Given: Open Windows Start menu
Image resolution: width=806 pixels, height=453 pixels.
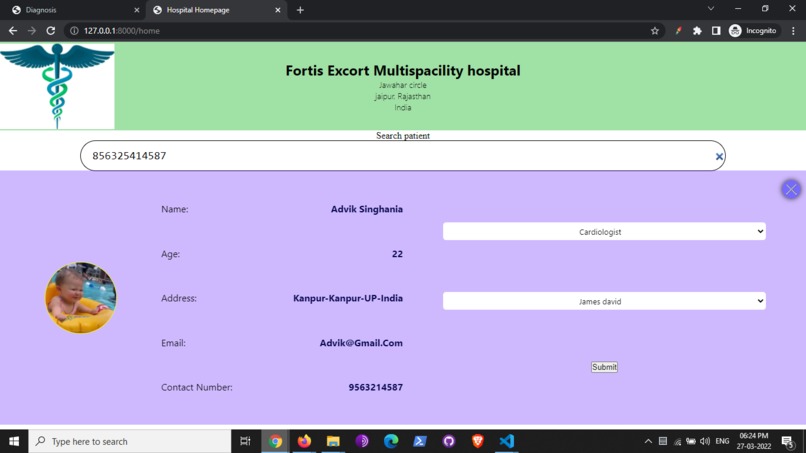Looking at the screenshot, I should 14,441.
